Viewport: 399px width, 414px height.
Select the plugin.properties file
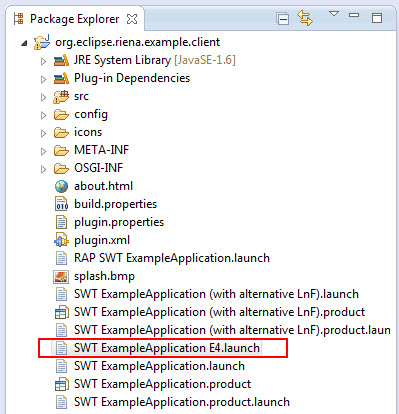[x=119, y=222]
